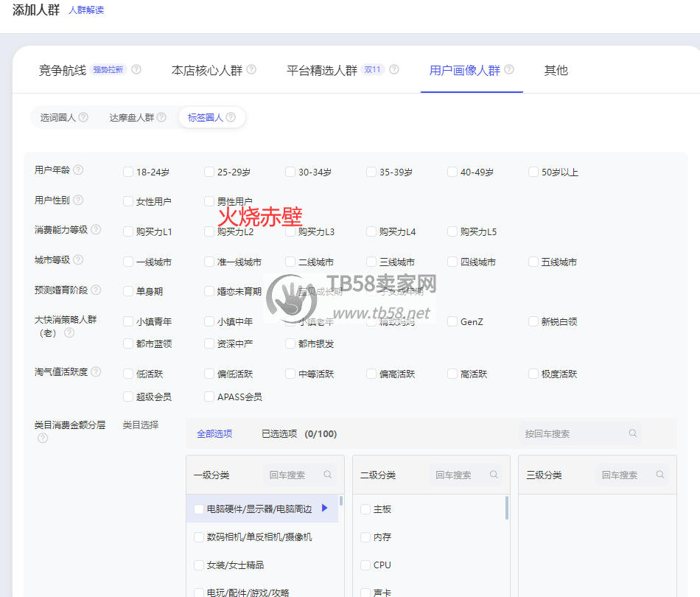Open help icon beside 竞争航线 tab
Screen dimensions: 700x597
click(136, 70)
